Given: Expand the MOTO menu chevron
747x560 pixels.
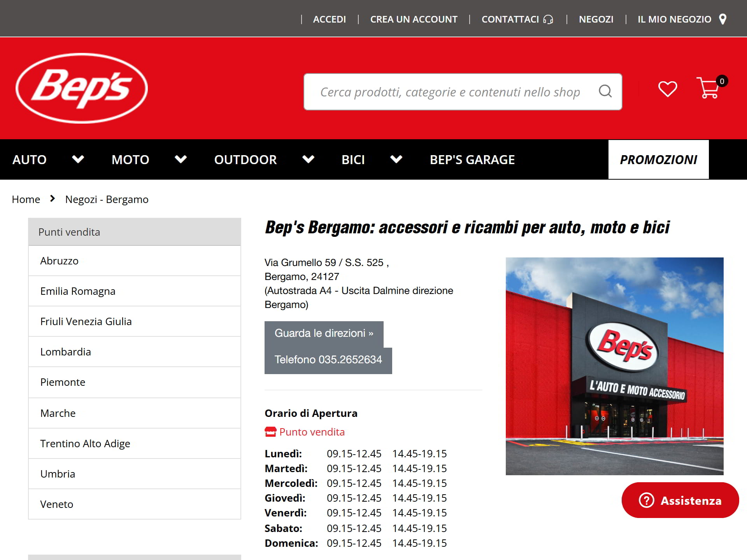Looking at the screenshot, I should 181,159.
